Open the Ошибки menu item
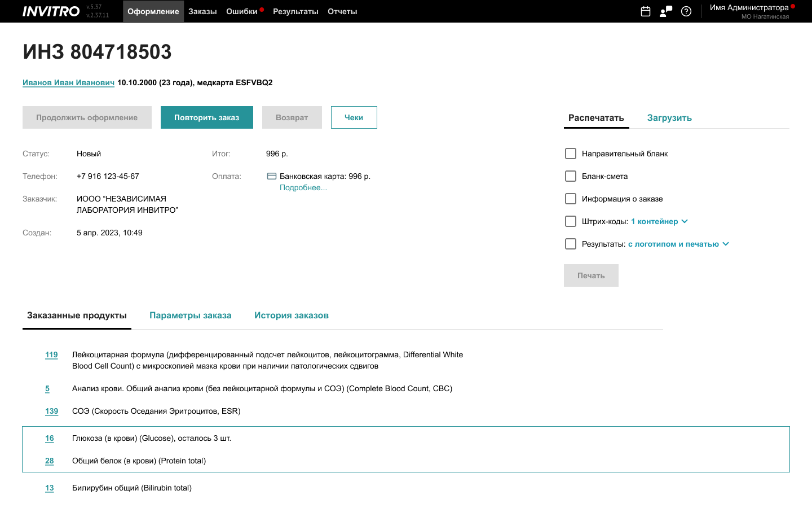 click(242, 11)
